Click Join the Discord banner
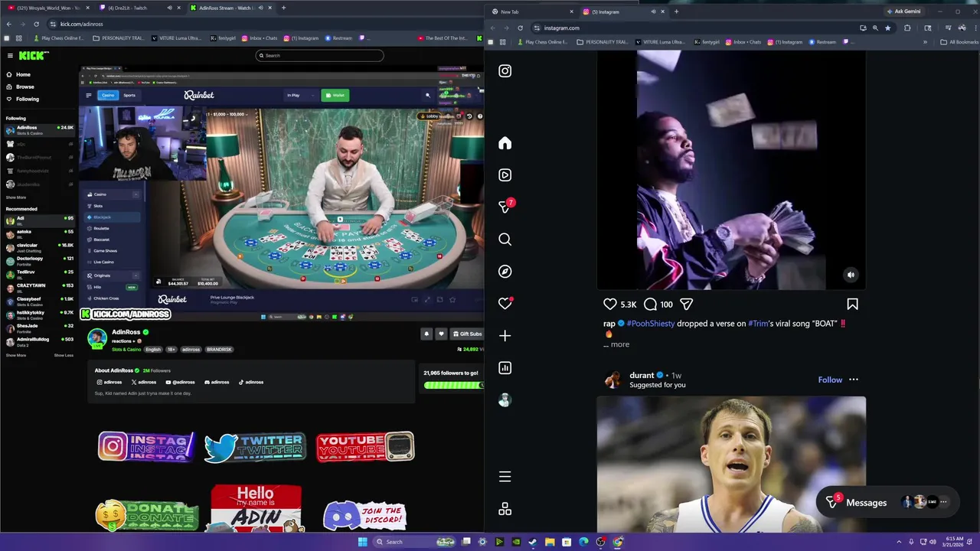This screenshot has width=980, height=551. coord(365,515)
